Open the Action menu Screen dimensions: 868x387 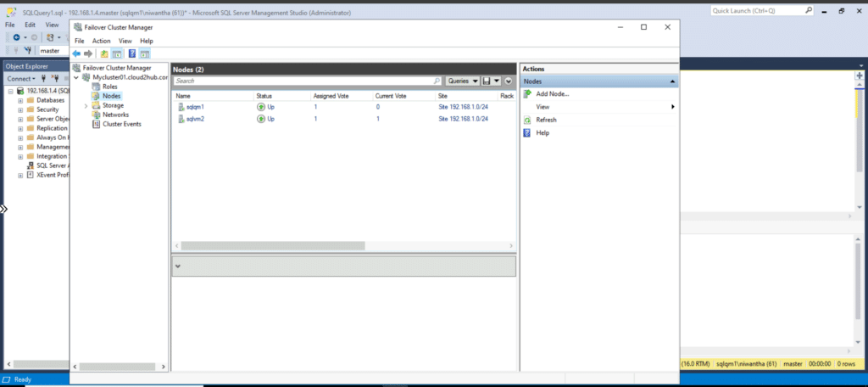tap(101, 41)
